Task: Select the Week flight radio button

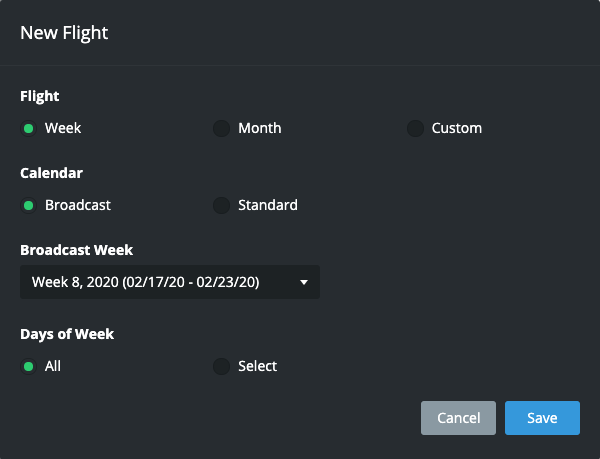Action: pyautogui.click(x=29, y=129)
